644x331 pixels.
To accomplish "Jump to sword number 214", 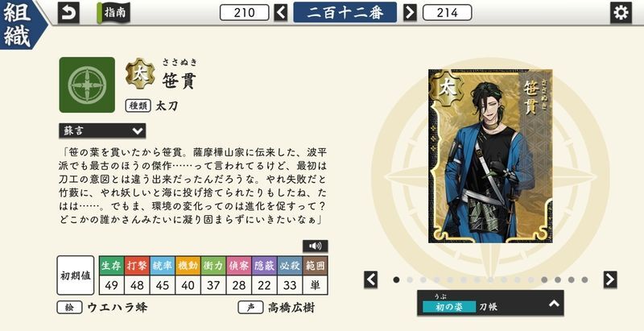I will tap(447, 13).
